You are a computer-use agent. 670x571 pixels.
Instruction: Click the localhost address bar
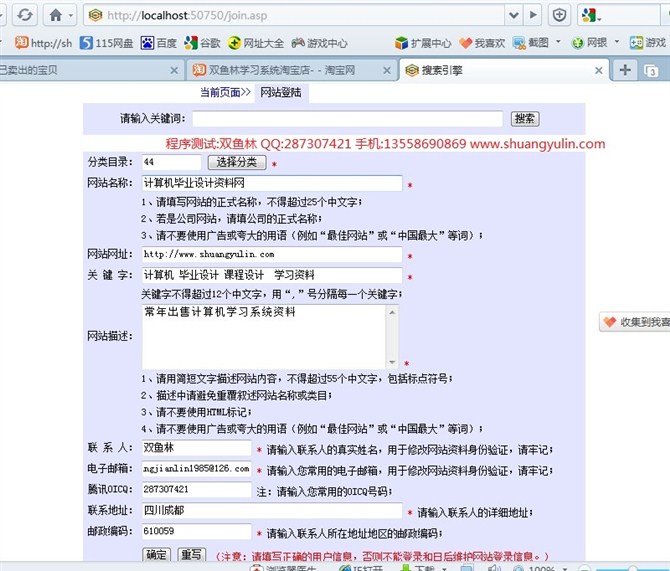(x=294, y=15)
